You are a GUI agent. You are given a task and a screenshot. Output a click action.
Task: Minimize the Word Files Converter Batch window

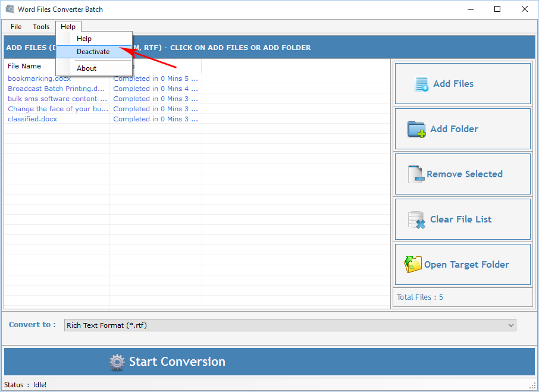coord(470,10)
